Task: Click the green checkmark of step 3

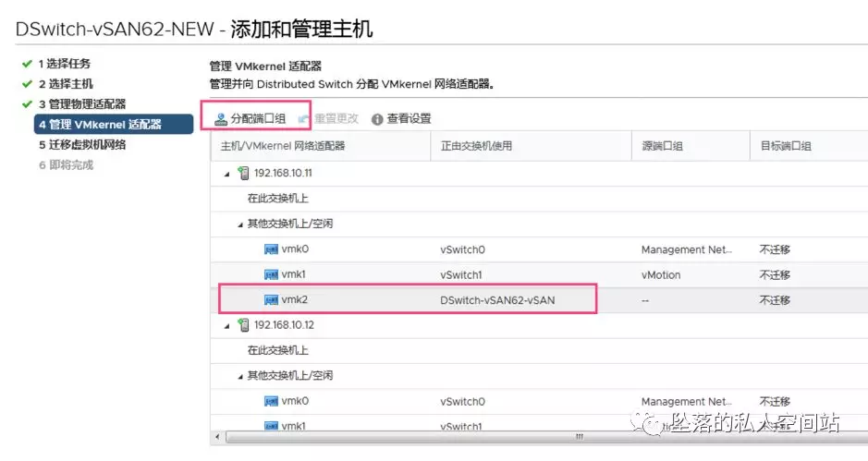Action: (27, 103)
